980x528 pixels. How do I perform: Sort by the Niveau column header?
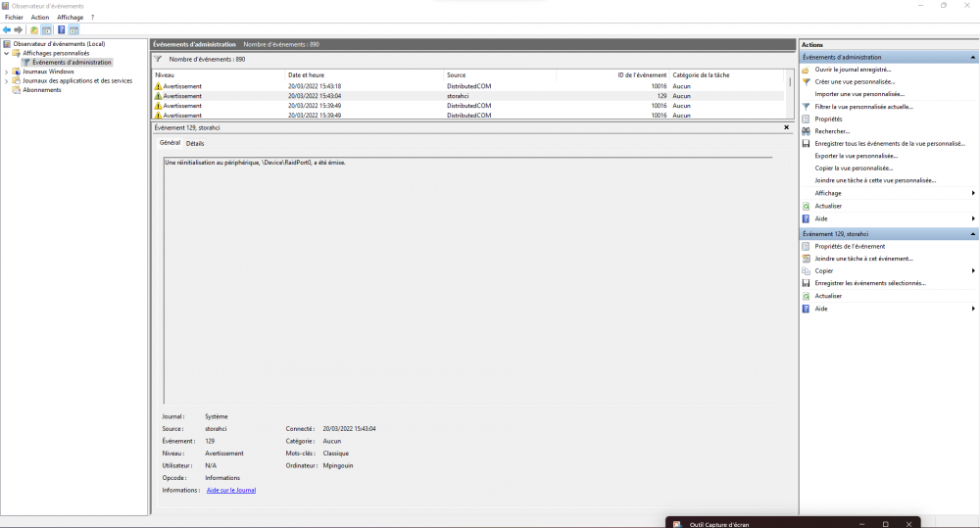[219, 75]
